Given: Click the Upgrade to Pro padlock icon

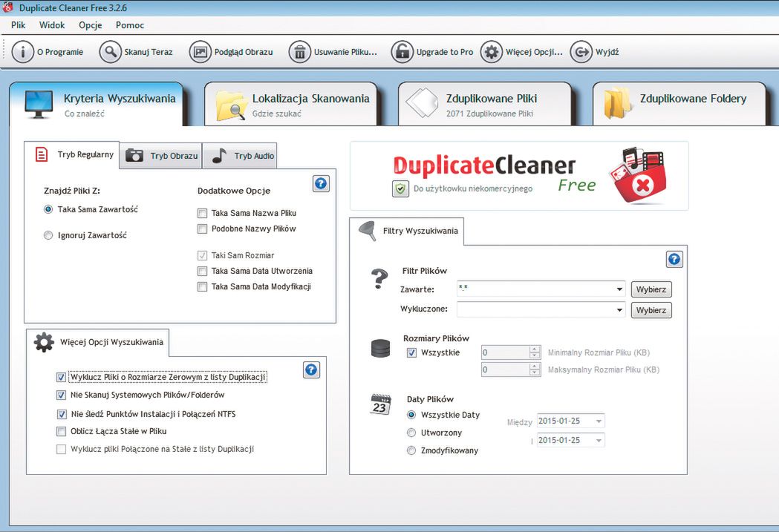Looking at the screenshot, I should tap(402, 52).
